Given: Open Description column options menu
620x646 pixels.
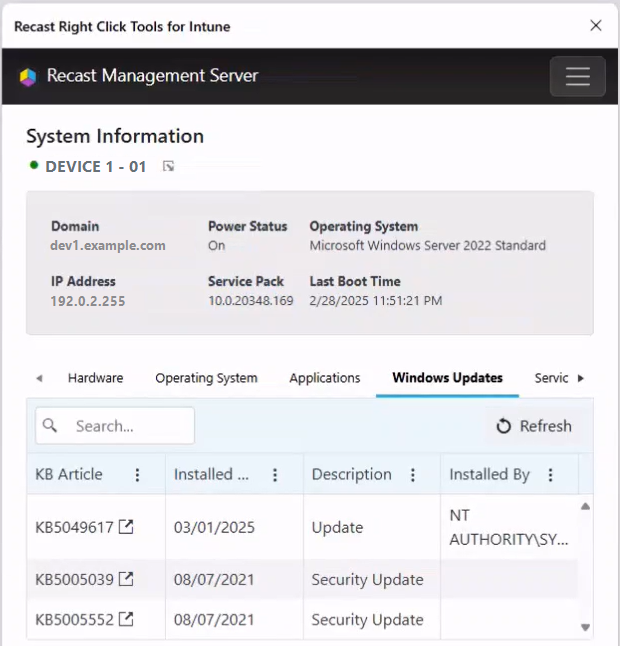Looking at the screenshot, I should click(412, 475).
